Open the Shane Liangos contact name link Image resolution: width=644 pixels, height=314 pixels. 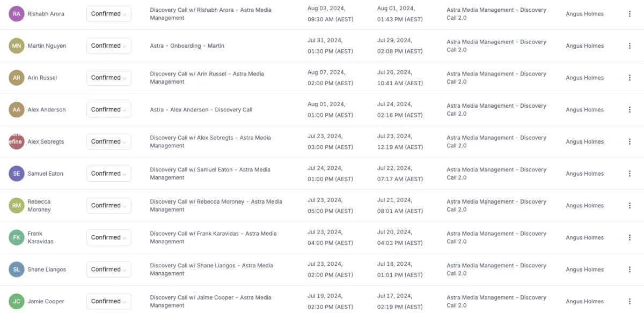point(47,270)
